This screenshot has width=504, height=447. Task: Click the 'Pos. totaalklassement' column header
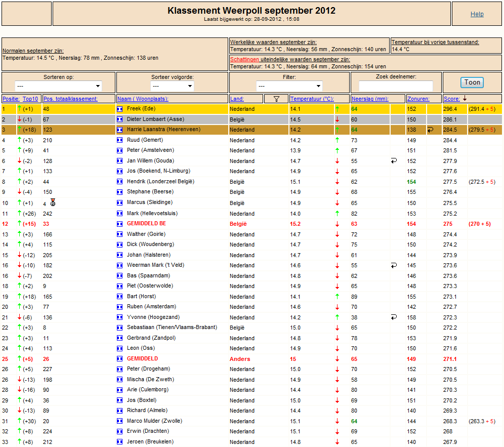tap(70, 99)
